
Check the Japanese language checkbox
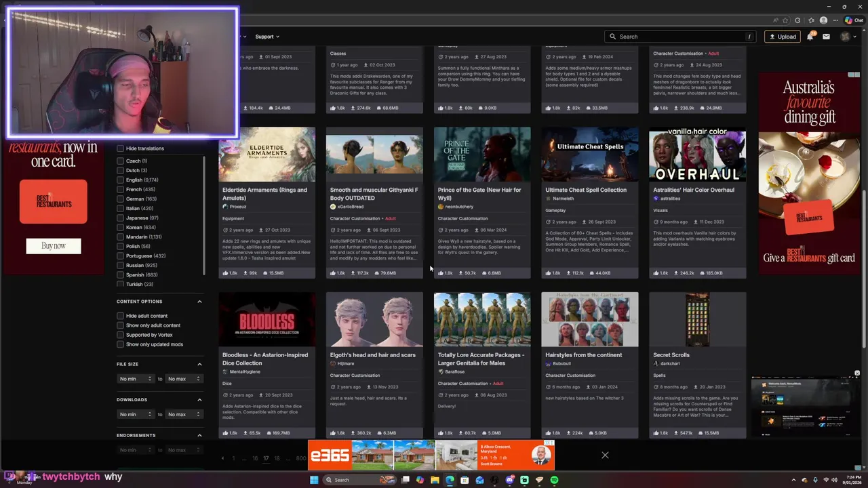(120, 218)
